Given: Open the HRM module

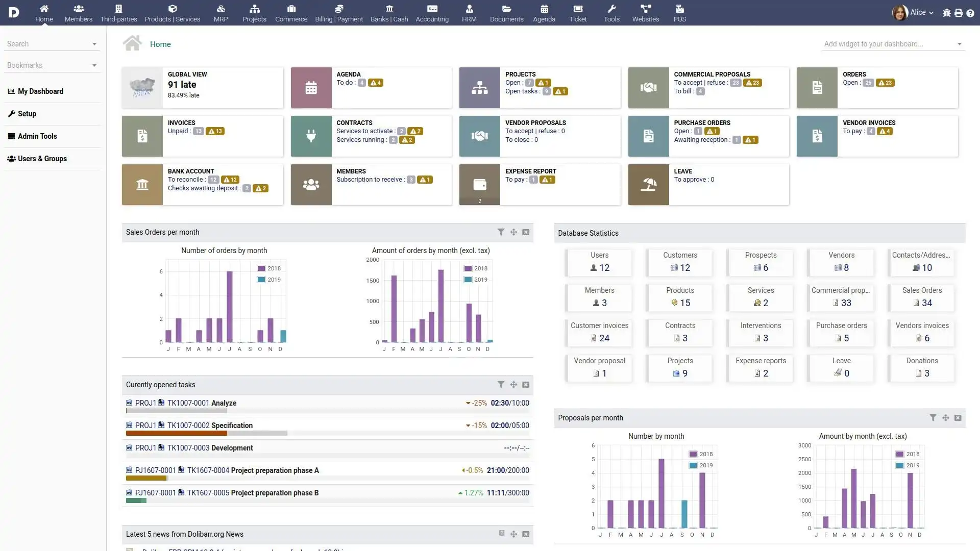Looking at the screenshot, I should click(x=469, y=13).
